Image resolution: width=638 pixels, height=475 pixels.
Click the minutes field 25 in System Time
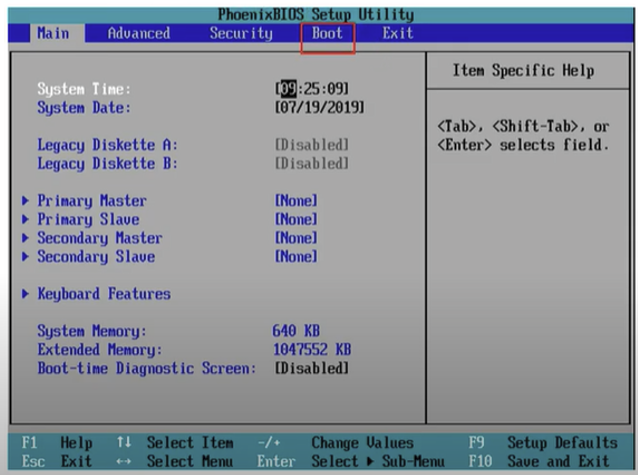(312, 88)
